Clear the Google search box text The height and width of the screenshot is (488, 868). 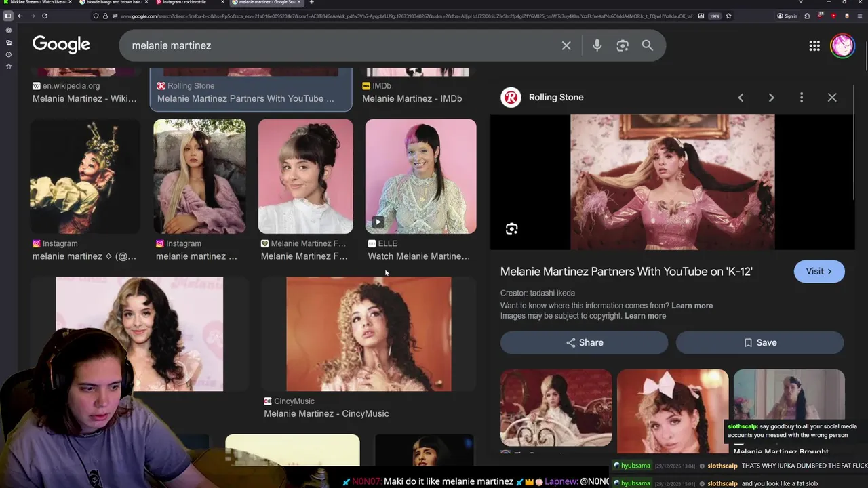tap(566, 45)
